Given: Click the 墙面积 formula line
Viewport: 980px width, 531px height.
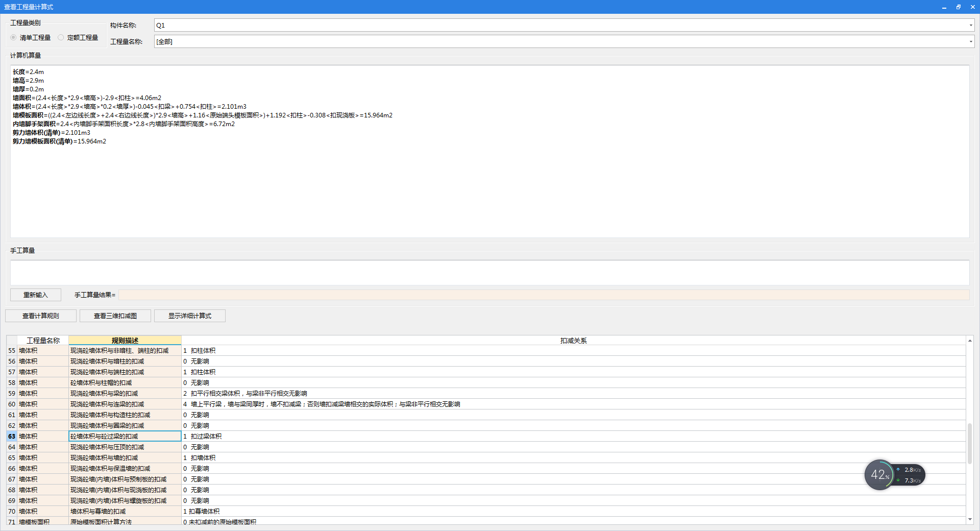Looking at the screenshot, I should tap(87, 98).
